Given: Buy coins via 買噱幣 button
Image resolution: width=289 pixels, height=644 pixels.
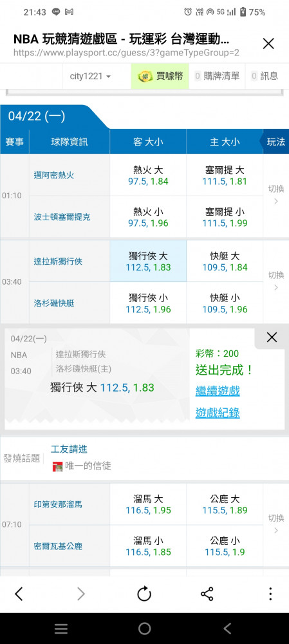Looking at the screenshot, I should pos(160,76).
